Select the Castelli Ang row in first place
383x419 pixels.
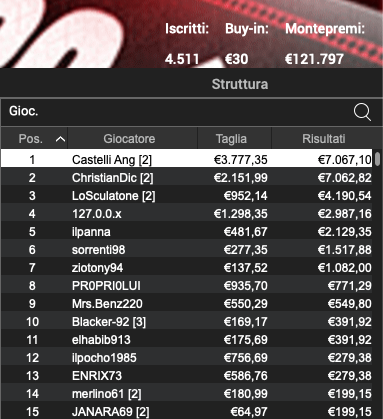(187, 160)
